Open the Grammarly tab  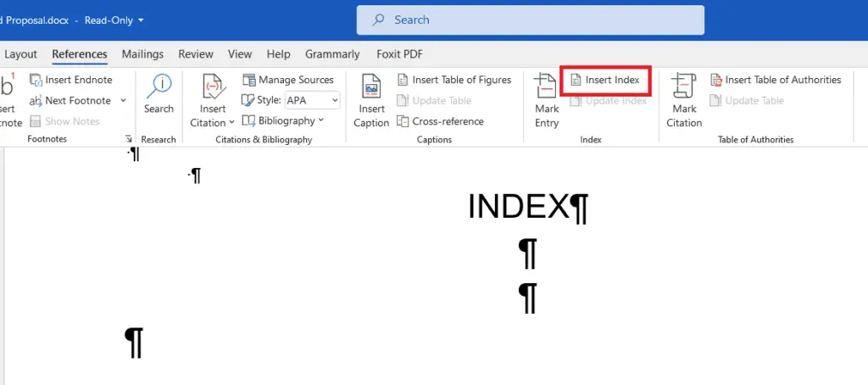coord(332,54)
